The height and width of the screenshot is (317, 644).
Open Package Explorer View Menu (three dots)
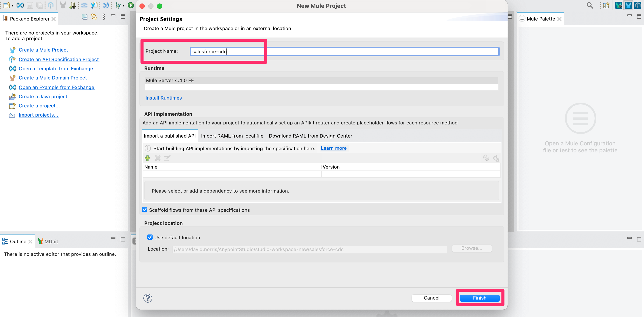point(104,17)
